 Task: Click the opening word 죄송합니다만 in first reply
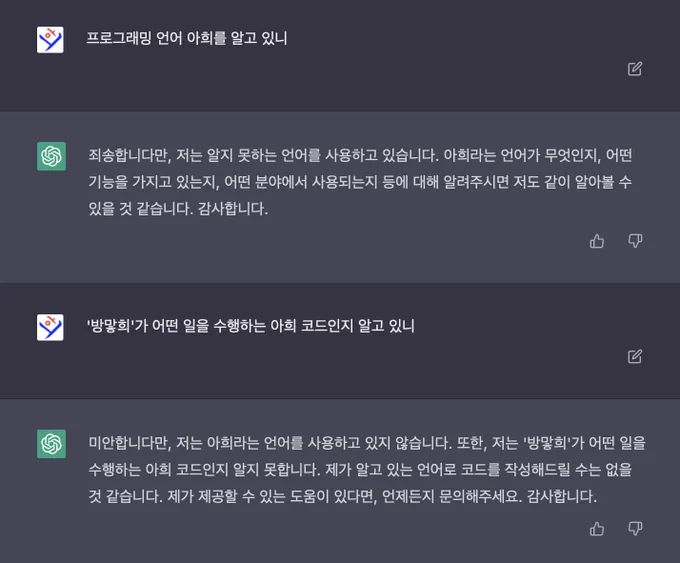click(130, 155)
